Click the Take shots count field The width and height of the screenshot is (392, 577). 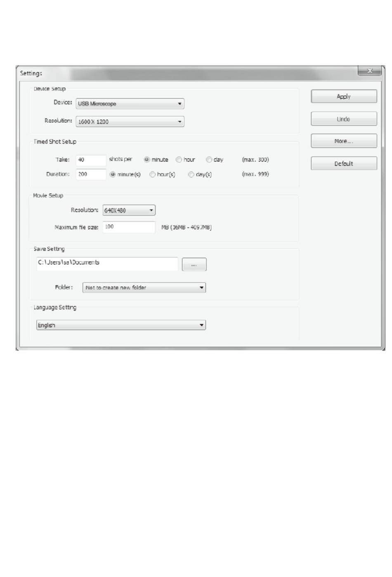[91, 160]
